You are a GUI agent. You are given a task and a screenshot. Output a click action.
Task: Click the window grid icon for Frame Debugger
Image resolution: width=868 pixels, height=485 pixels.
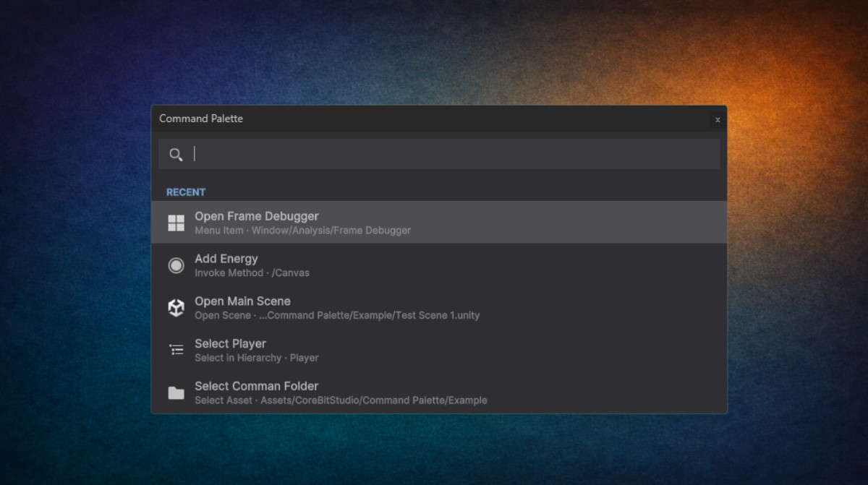coord(176,223)
